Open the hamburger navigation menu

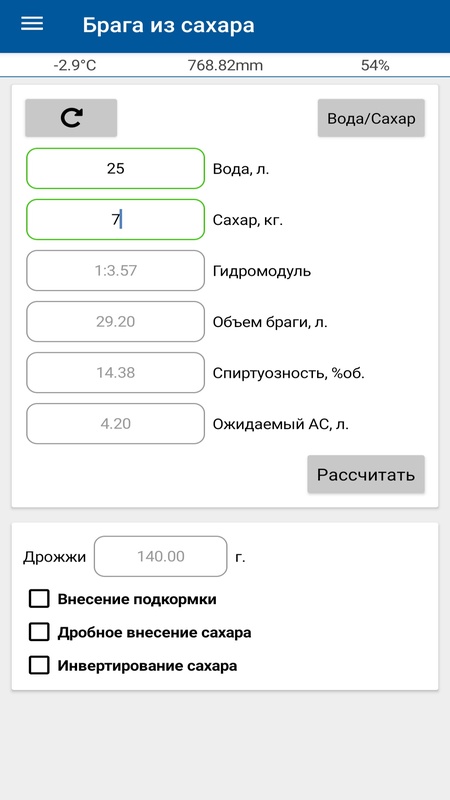[32, 24]
